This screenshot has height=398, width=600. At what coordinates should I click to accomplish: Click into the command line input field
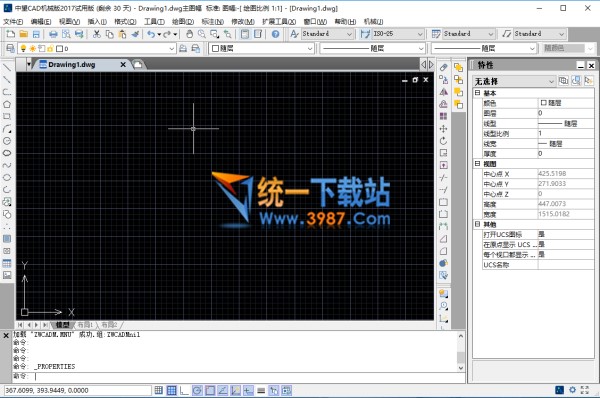(x=245, y=377)
